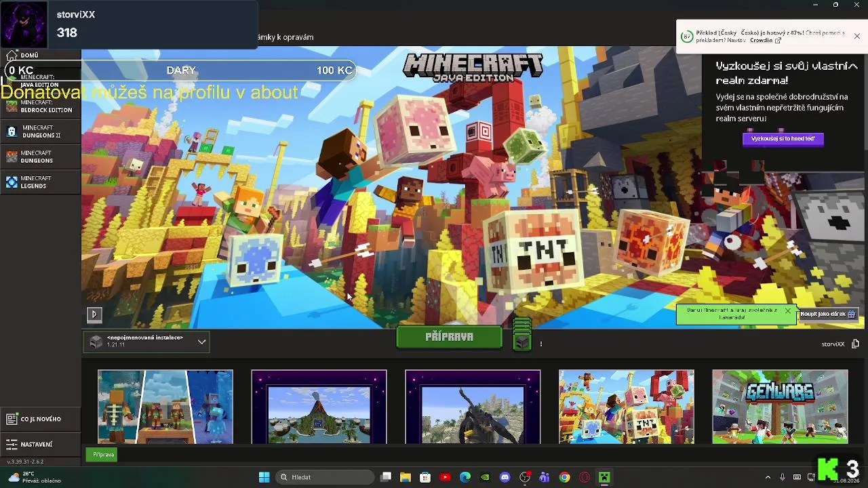Open the skeleton and characters news thumbnail
868x488 pixels.
click(165, 407)
